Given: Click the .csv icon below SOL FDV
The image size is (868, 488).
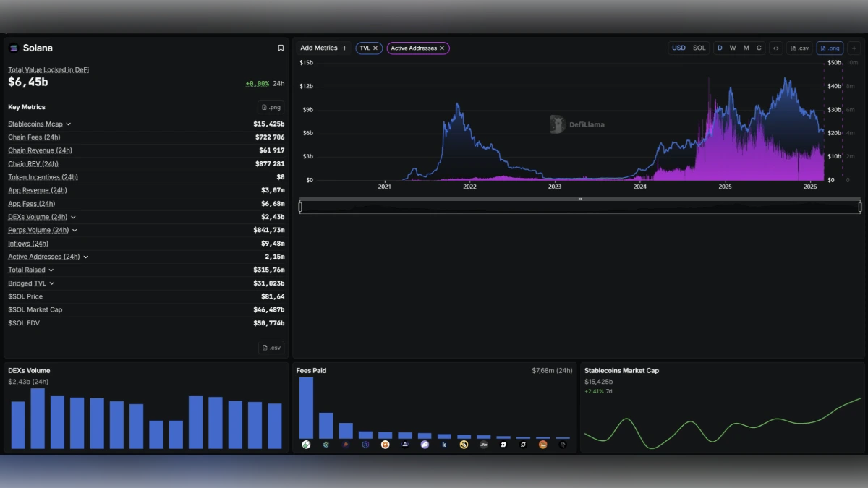Looking at the screenshot, I should [271, 347].
